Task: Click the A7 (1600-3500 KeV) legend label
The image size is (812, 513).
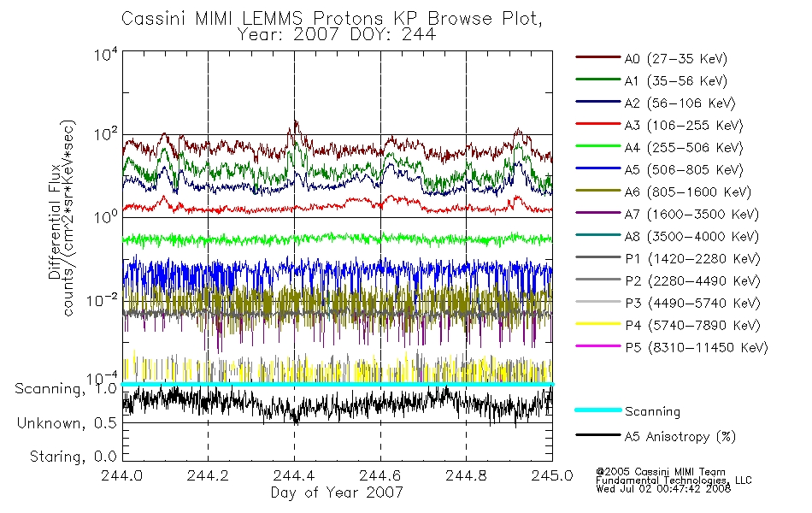Action: coord(691,215)
